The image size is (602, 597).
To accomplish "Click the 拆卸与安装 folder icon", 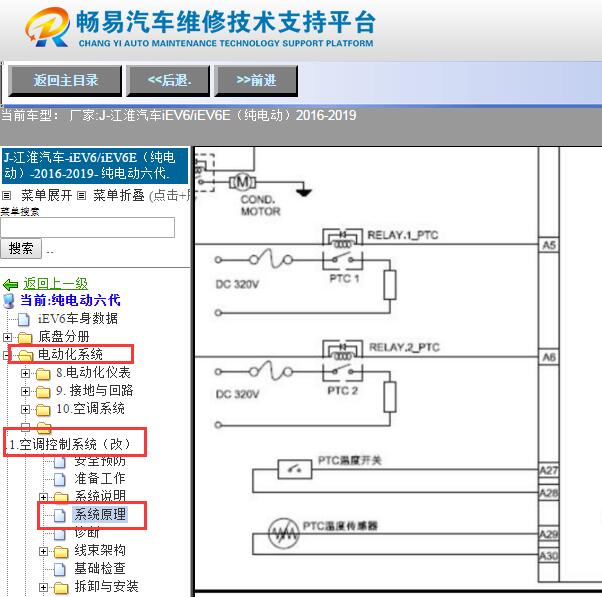I will coord(61,588).
